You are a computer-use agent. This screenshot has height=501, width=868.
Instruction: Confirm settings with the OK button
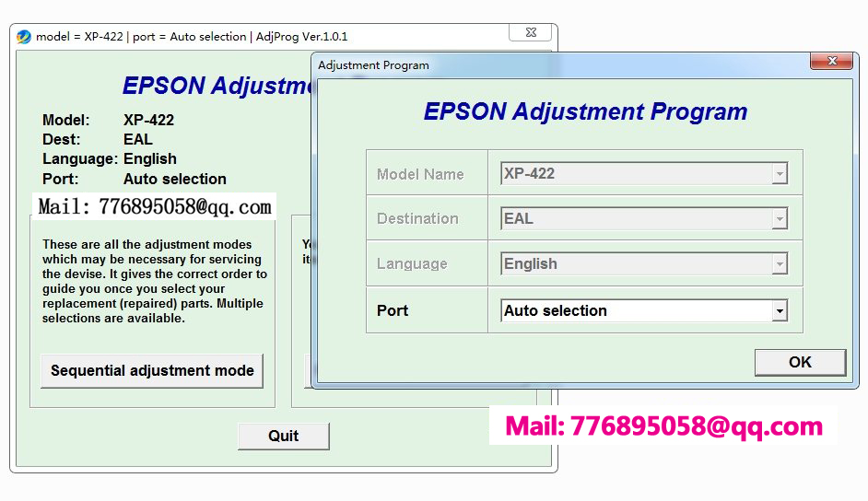(x=800, y=362)
